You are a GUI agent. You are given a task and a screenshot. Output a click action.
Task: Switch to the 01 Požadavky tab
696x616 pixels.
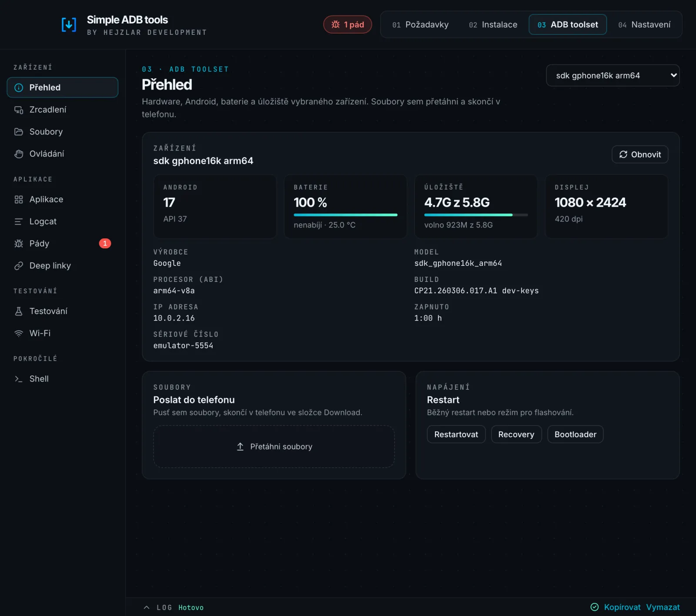pyautogui.click(x=420, y=25)
